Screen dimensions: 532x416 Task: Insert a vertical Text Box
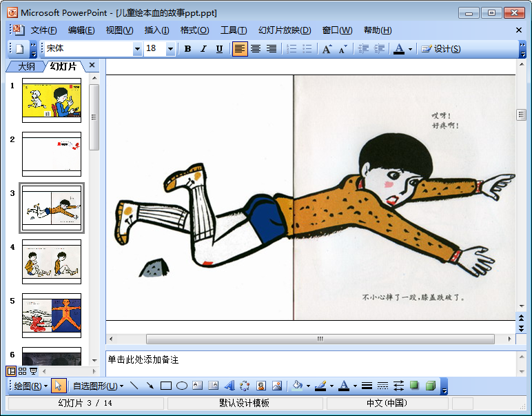(x=213, y=386)
